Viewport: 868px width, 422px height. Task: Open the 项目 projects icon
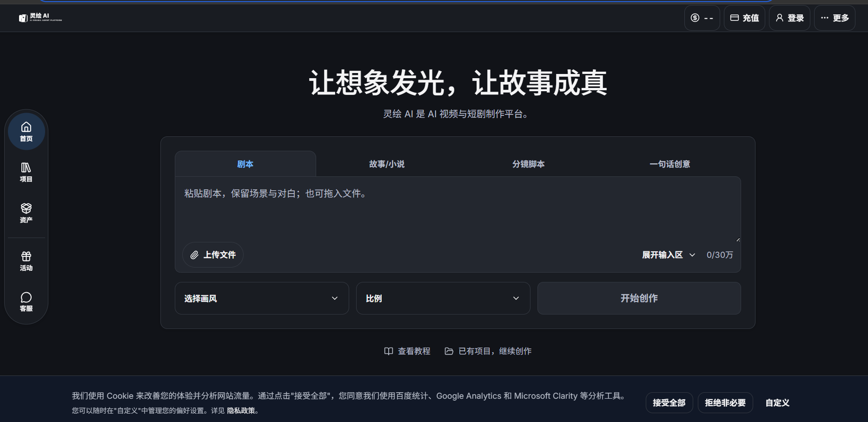pyautogui.click(x=27, y=172)
